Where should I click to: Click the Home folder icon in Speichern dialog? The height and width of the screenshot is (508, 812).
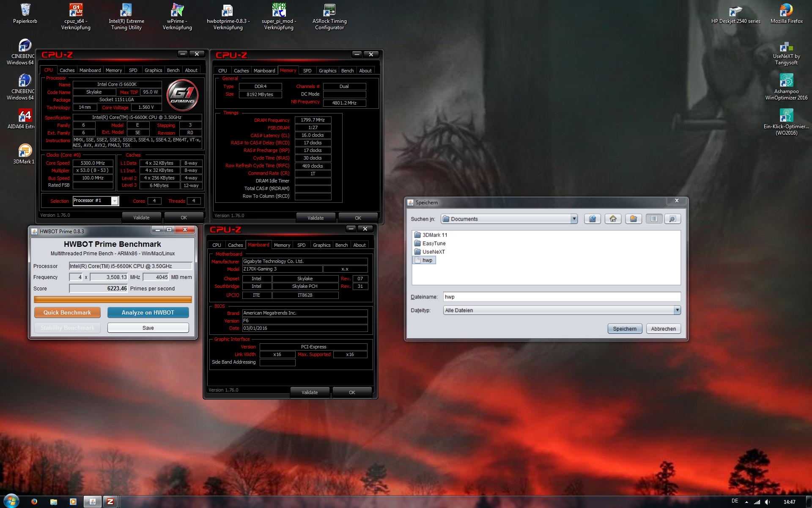pyautogui.click(x=613, y=219)
